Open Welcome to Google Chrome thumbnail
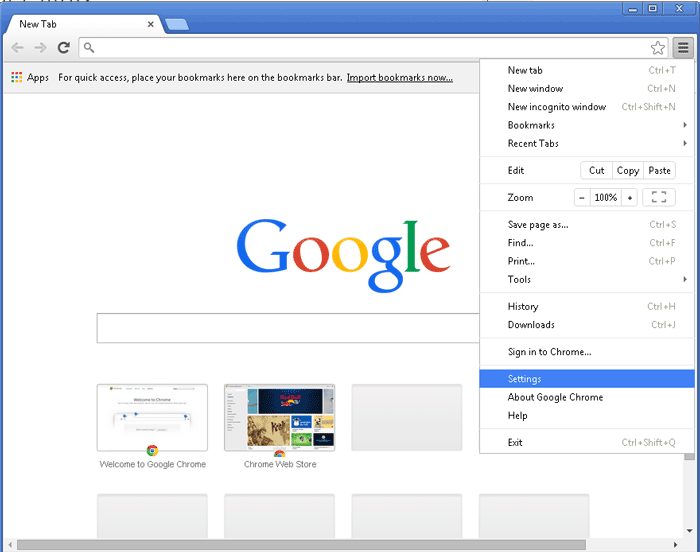Image resolution: width=700 pixels, height=552 pixels. pyautogui.click(x=152, y=418)
